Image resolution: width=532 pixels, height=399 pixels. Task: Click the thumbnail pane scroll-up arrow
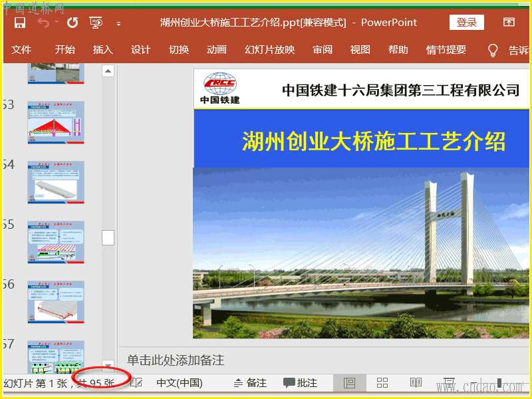pos(108,71)
